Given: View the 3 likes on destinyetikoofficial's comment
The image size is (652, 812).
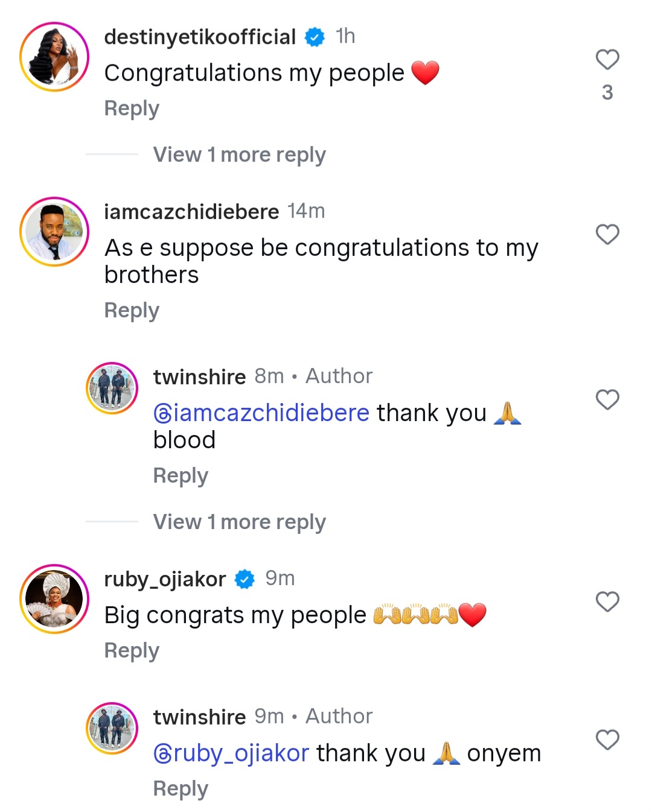Looking at the screenshot, I should [x=608, y=93].
